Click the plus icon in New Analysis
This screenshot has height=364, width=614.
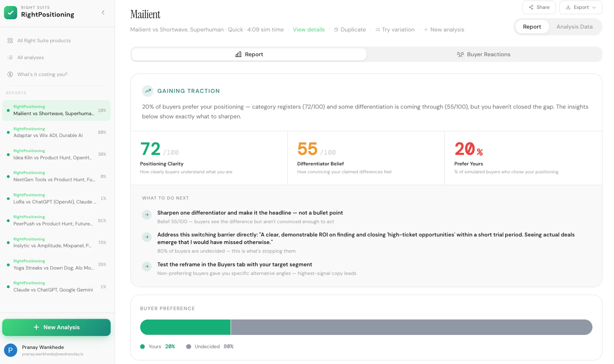tap(36, 327)
